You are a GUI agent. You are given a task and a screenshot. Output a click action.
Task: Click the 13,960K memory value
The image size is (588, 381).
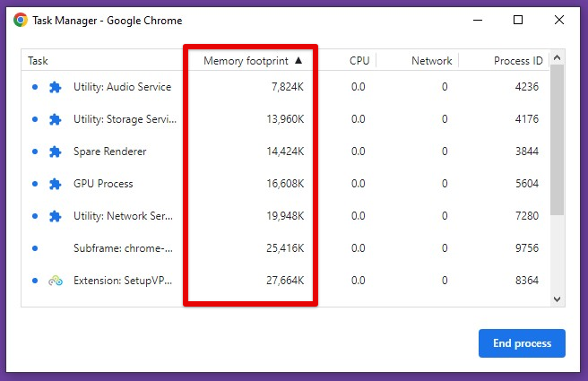pyautogui.click(x=285, y=119)
